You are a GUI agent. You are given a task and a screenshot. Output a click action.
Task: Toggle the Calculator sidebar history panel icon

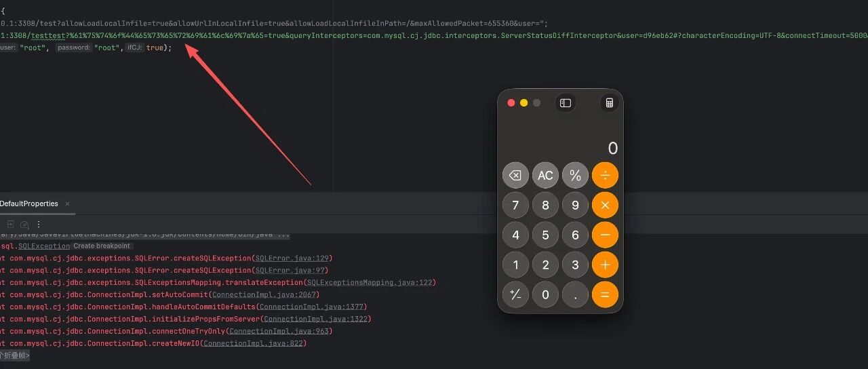[x=566, y=103]
